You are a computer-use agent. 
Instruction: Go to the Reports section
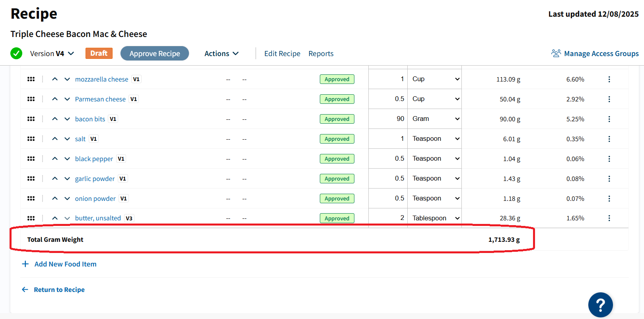click(x=321, y=53)
